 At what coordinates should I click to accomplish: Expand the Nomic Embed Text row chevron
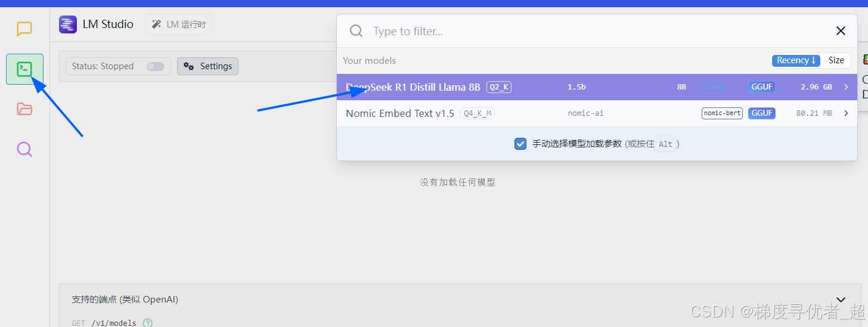click(846, 113)
